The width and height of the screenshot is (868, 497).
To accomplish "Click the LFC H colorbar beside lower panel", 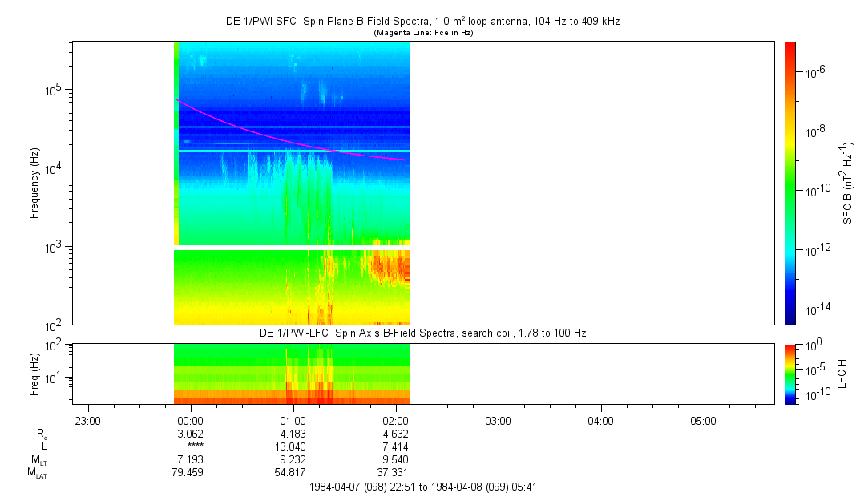I will pyautogui.click(x=790, y=373).
